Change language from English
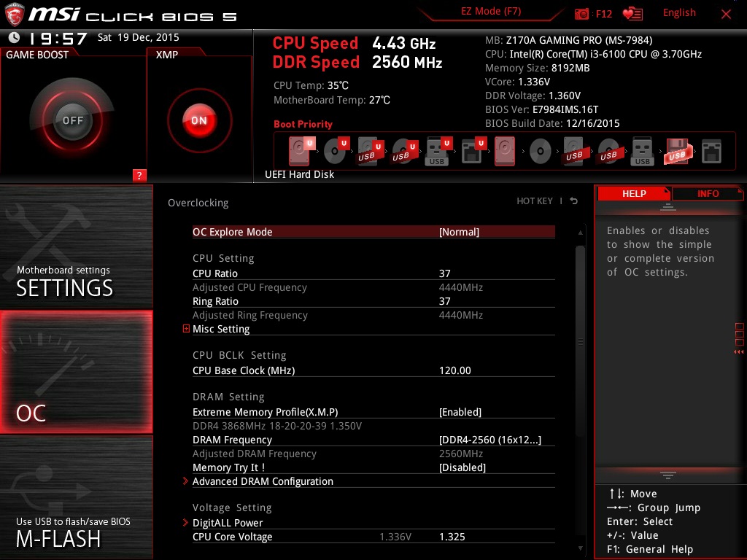The width and height of the screenshot is (747, 560). pyautogui.click(x=679, y=13)
